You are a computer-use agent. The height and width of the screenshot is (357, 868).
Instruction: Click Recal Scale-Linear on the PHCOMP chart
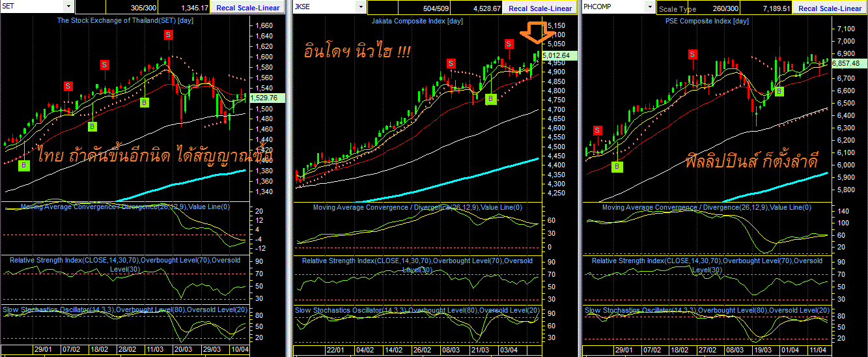pos(830,8)
